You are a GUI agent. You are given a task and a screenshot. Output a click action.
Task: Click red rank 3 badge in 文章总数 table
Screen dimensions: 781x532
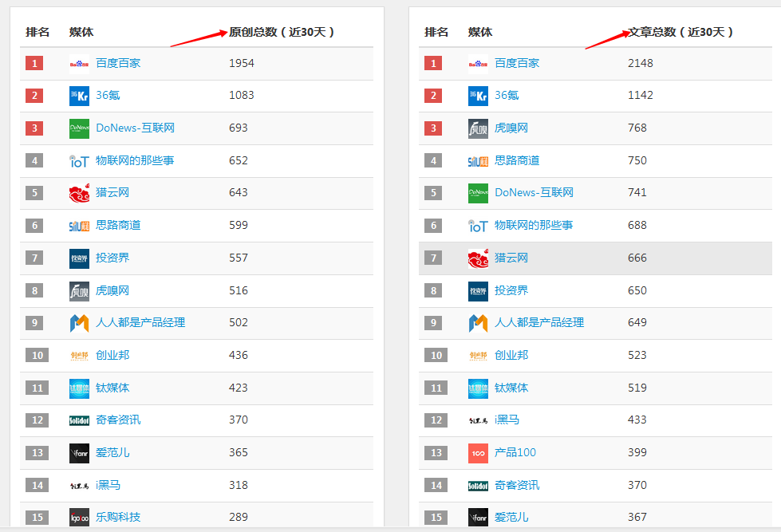(x=433, y=128)
